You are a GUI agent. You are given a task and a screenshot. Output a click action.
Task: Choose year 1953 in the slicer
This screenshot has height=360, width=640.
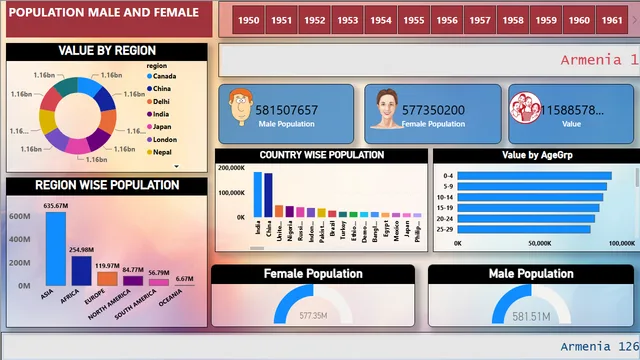point(348,20)
